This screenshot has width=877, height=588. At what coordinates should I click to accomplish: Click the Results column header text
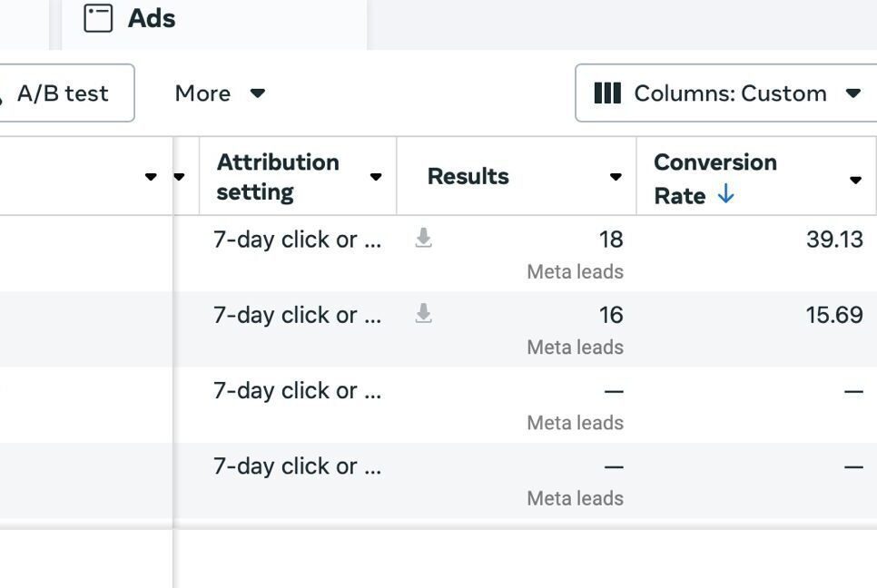(x=468, y=177)
